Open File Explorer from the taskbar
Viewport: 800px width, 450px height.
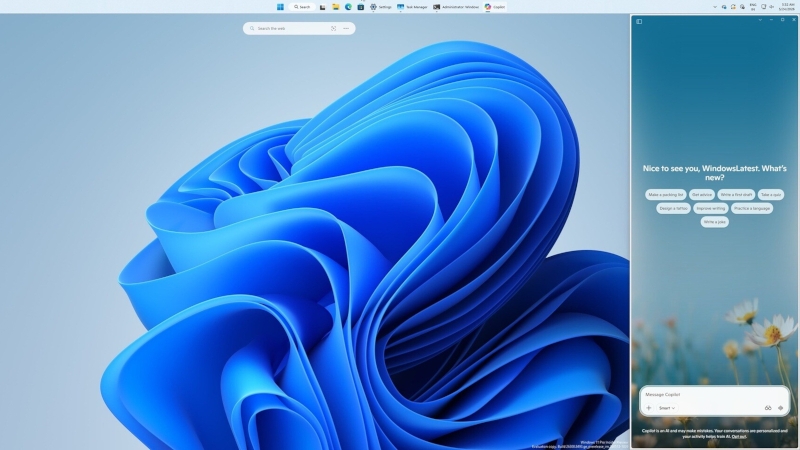[x=336, y=7]
